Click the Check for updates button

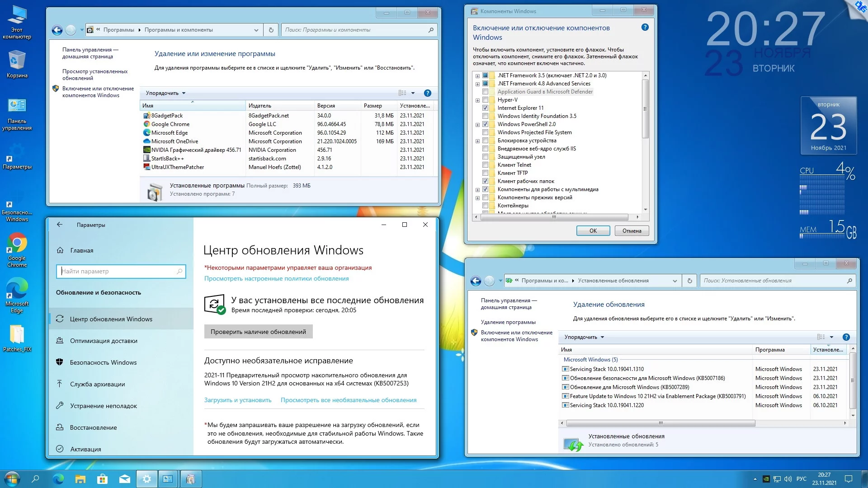coord(258,332)
